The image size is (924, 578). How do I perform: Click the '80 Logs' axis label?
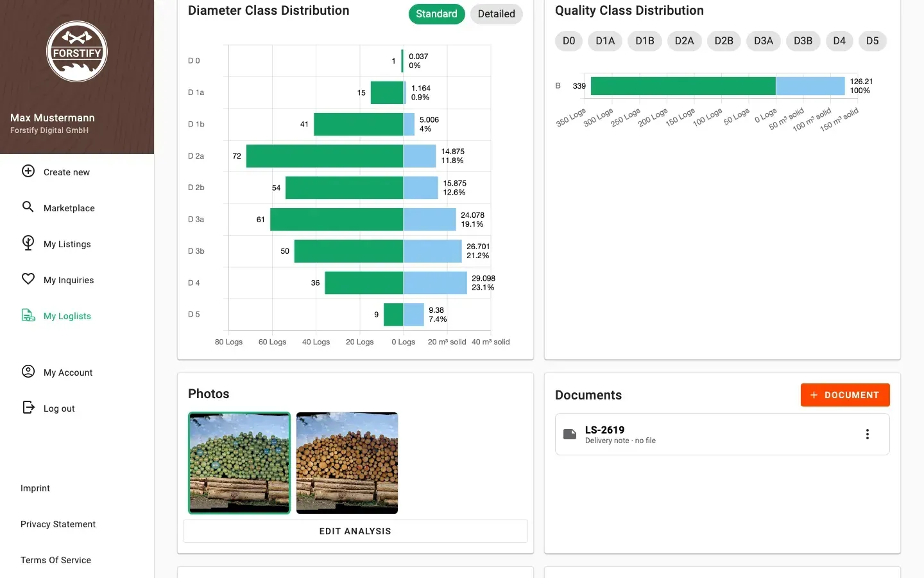(228, 342)
